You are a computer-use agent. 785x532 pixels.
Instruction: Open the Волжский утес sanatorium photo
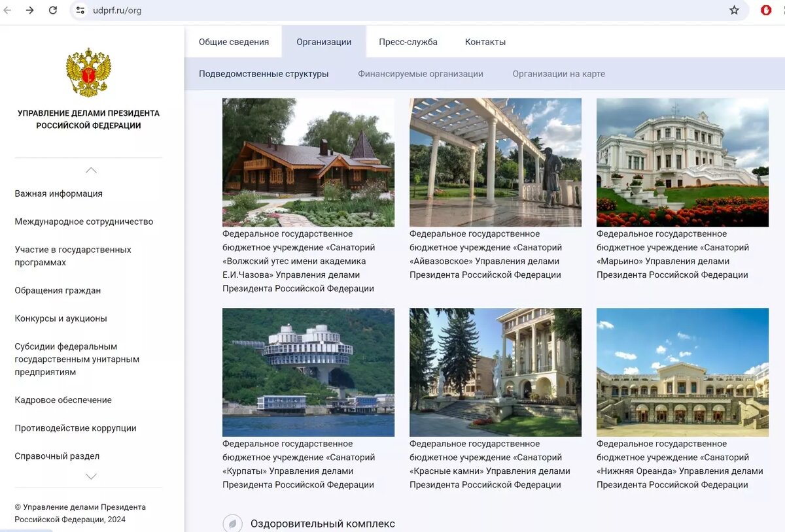point(308,163)
